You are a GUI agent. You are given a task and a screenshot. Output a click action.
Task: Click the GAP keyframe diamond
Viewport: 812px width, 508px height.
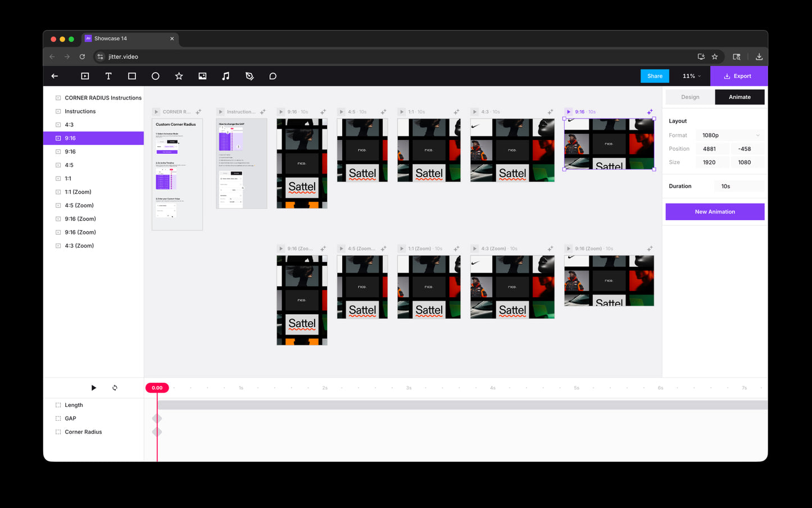[x=157, y=419]
